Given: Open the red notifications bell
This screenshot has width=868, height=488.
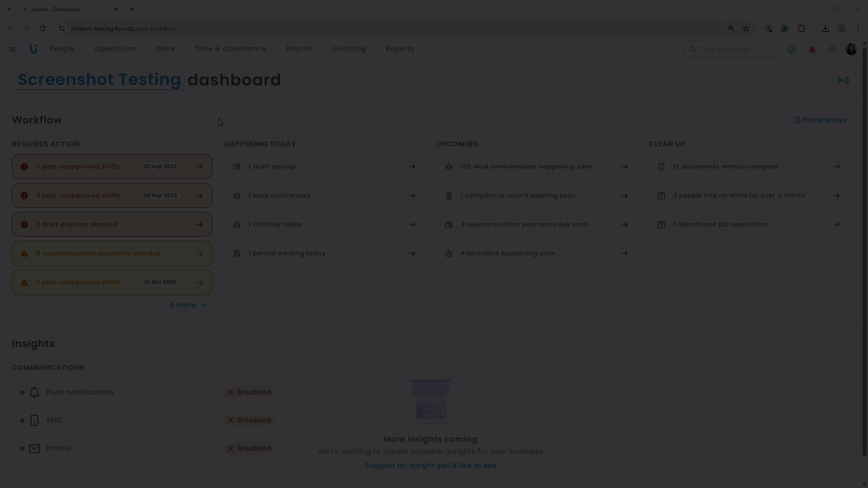Looking at the screenshot, I should tap(812, 50).
